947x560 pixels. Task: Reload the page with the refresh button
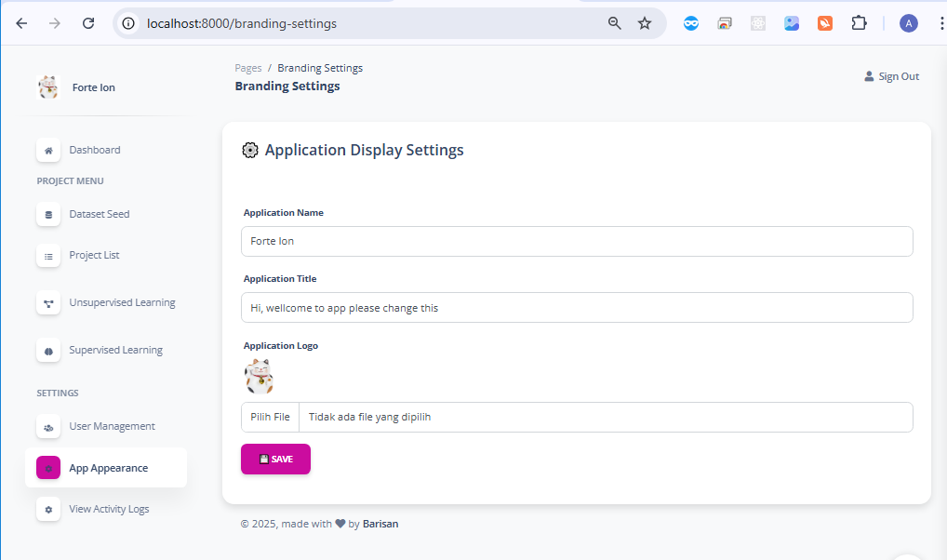pyautogui.click(x=88, y=23)
